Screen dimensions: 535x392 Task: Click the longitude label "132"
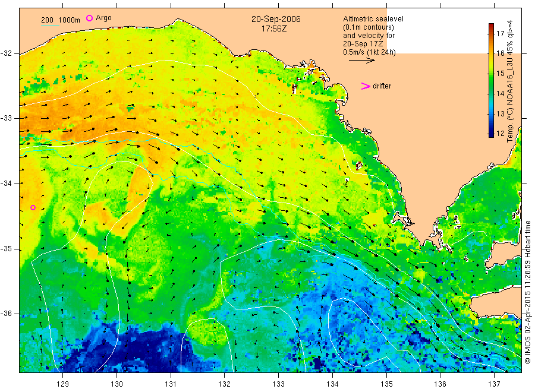pyautogui.click(x=225, y=384)
